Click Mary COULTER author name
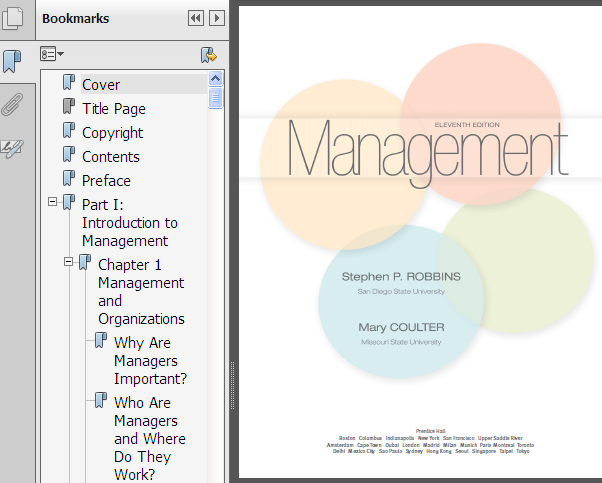Viewport: 602px width, 483px height. (401, 327)
